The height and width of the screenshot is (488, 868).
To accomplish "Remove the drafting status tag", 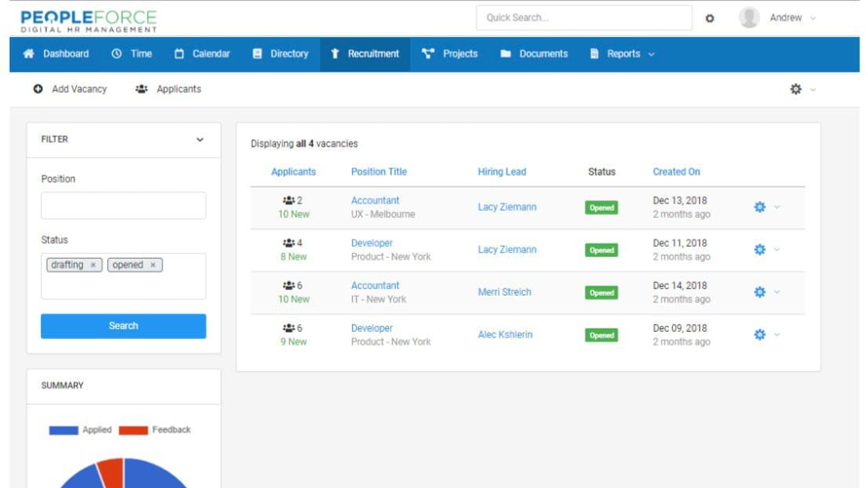I will [94, 265].
